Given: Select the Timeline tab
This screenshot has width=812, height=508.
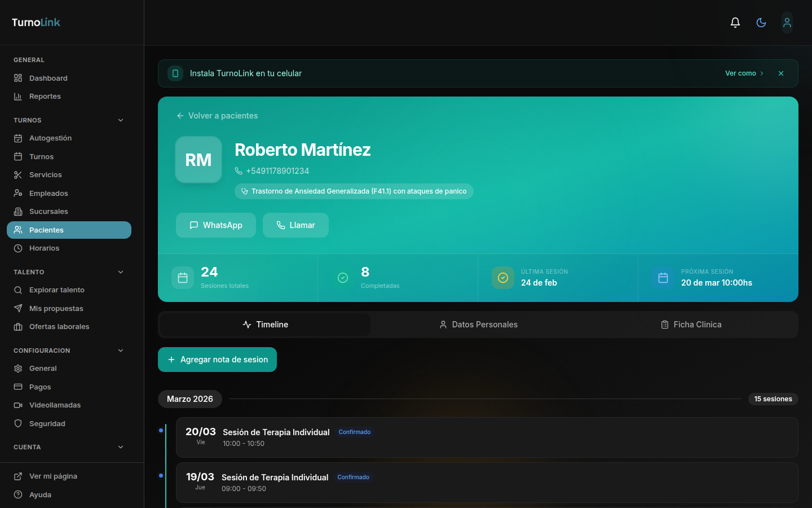Looking at the screenshot, I should point(265,325).
